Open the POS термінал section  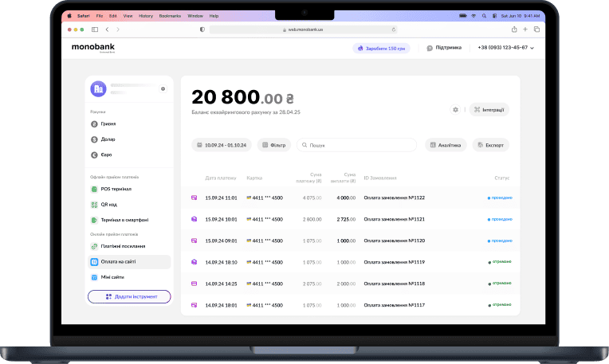point(115,189)
